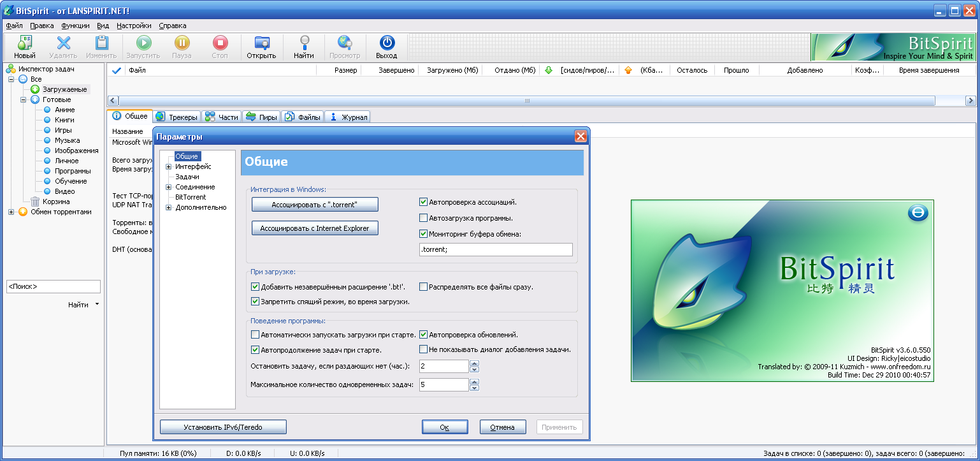Click the Изменить toolbar icon
980x461 pixels.
pyautogui.click(x=101, y=43)
